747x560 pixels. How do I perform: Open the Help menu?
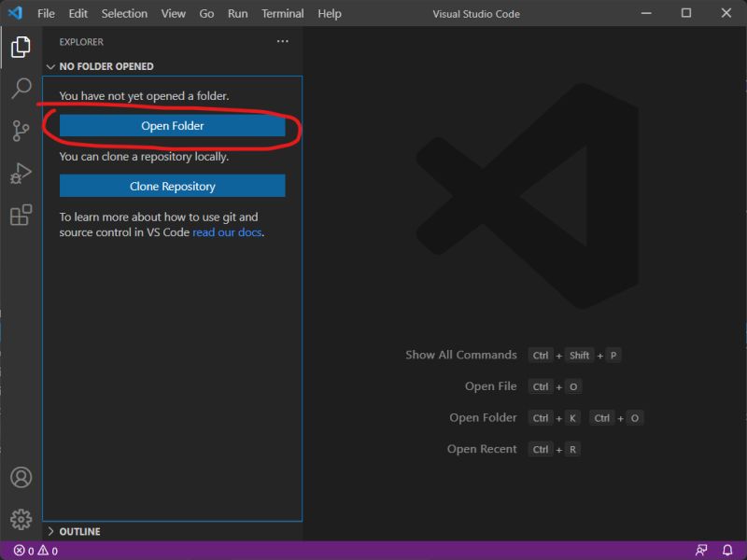pyautogui.click(x=329, y=13)
